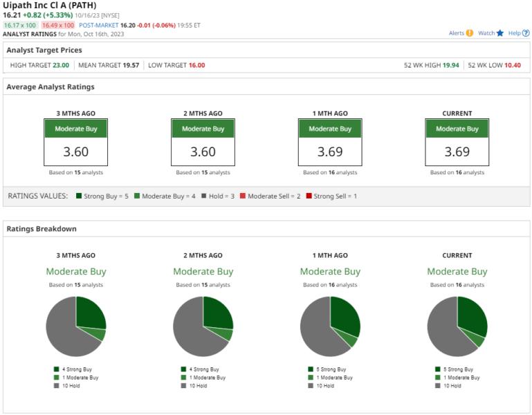Click the Hold = 3 legend swatch
The image size is (532, 415).
(x=204, y=196)
